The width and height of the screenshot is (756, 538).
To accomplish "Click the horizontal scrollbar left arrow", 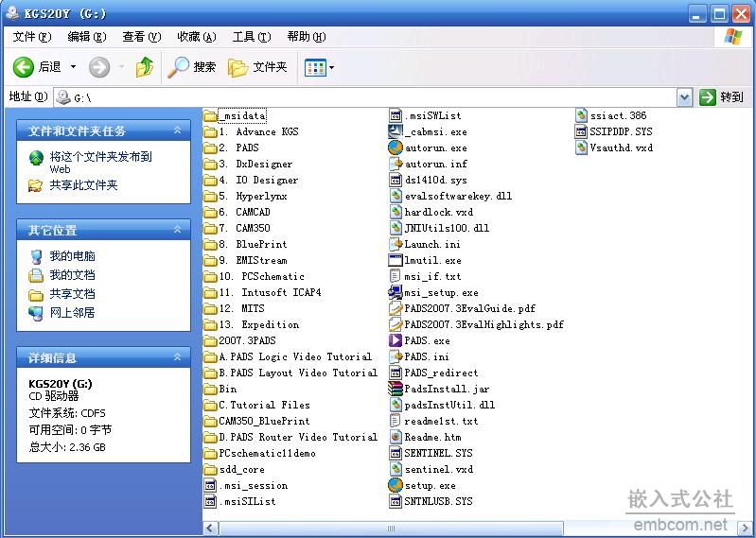I will pos(210,529).
